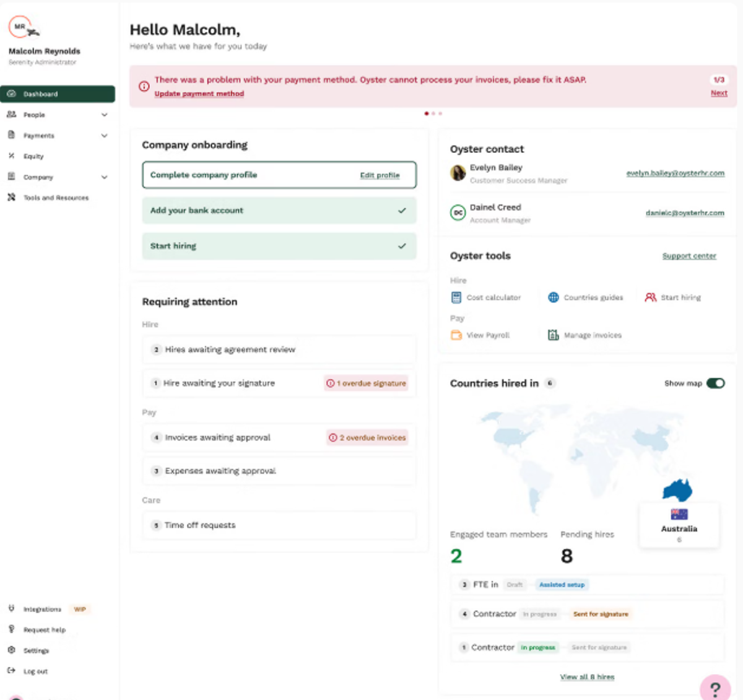Click the 1 overdue signature badge
Screen dimensions: 743x700
coord(366,383)
